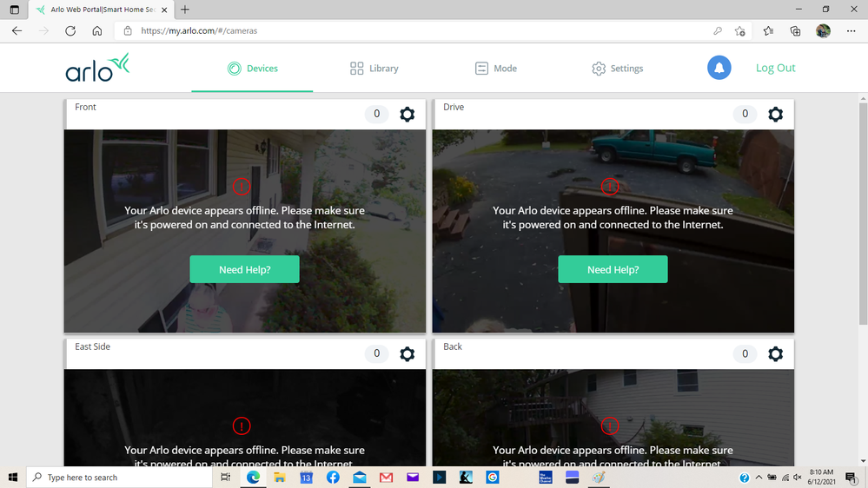Click the Front camera notification count

click(376, 114)
